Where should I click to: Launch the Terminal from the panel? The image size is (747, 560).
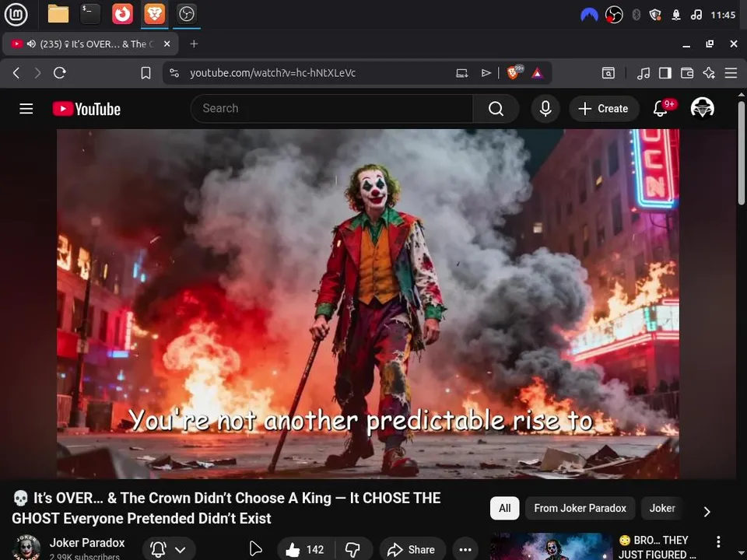tap(90, 14)
